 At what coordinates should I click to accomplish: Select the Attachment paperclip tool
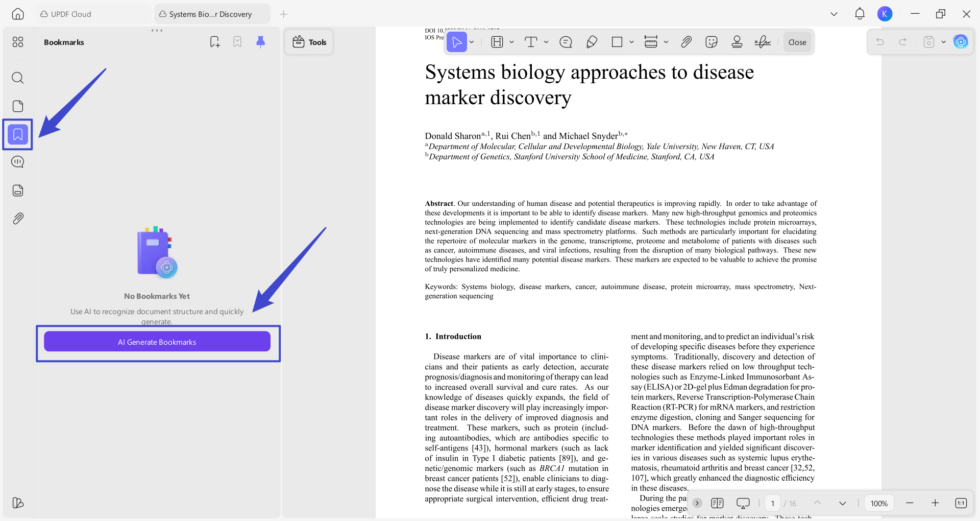[686, 42]
